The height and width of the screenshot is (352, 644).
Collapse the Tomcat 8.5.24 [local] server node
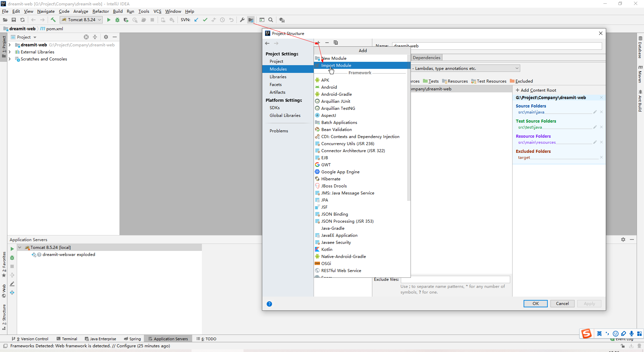(20, 248)
